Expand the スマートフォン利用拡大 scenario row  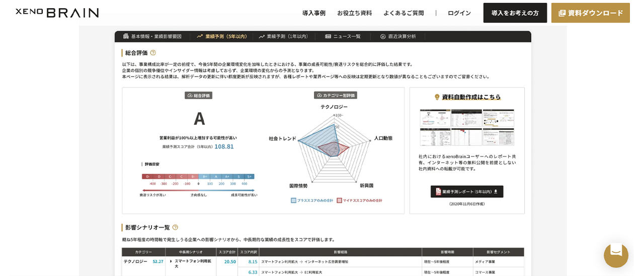point(171,261)
